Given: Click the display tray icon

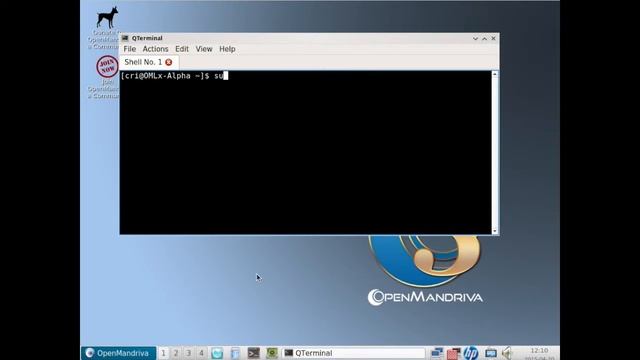Looking at the screenshot, I should coord(491,353).
